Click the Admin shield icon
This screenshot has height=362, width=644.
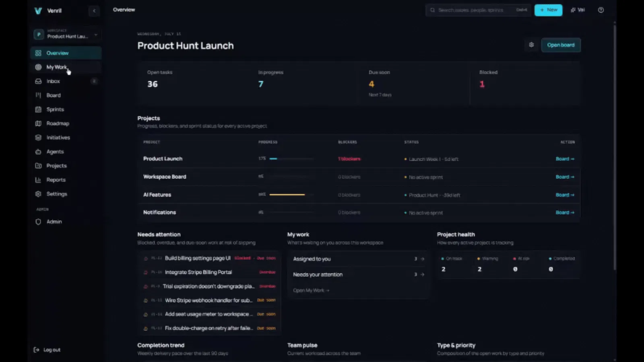(38, 222)
